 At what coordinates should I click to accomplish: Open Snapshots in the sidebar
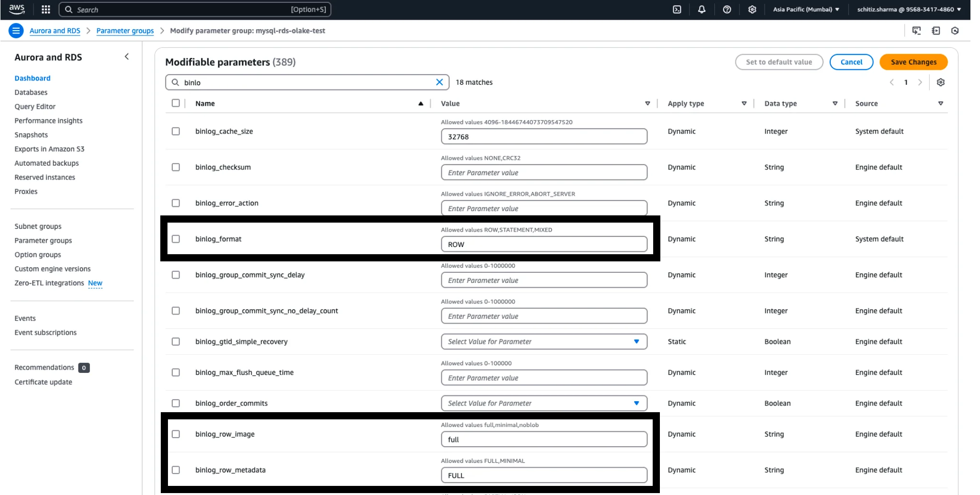[31, 135]
